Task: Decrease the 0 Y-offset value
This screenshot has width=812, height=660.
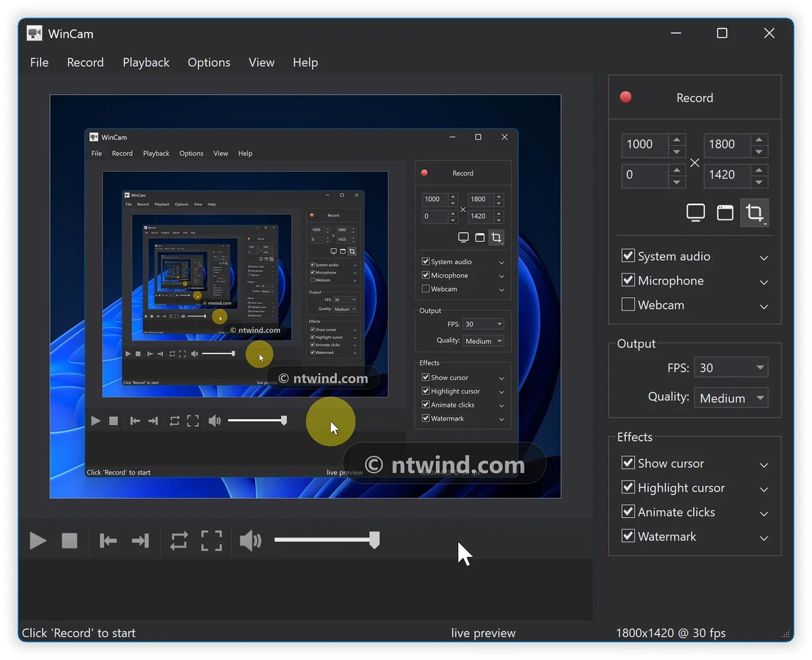Action: pos(677,181)
